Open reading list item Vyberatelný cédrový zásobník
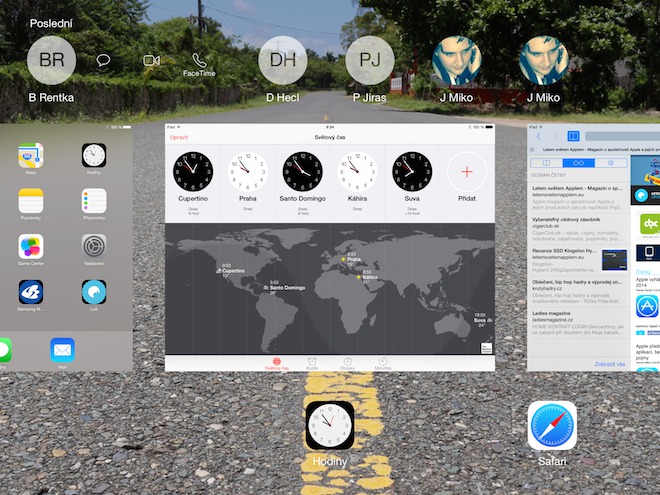The height and width of the screenshot is (495, 660). tap(579, 229)
